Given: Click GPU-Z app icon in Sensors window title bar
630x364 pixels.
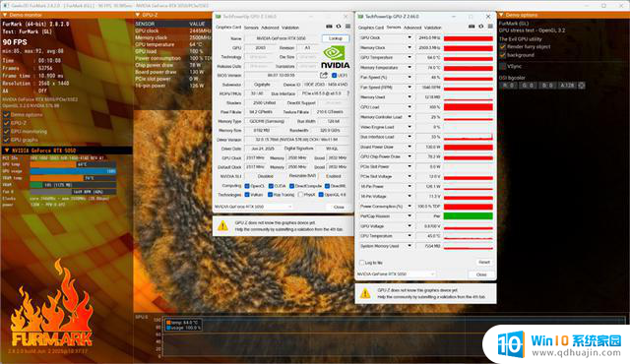Looking at the screenshot, I should click(360, 17).
